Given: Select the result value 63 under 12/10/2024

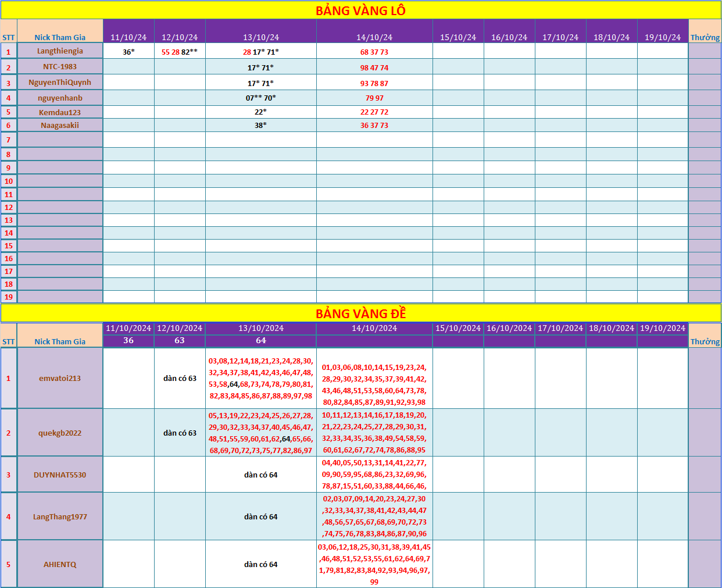Looking at the screenshot, I should point(180,341).
